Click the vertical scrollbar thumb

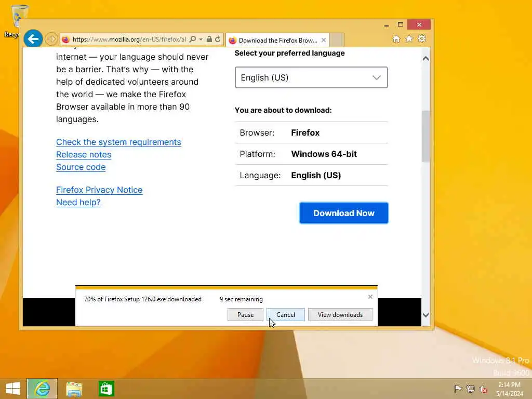click(426, 137)
